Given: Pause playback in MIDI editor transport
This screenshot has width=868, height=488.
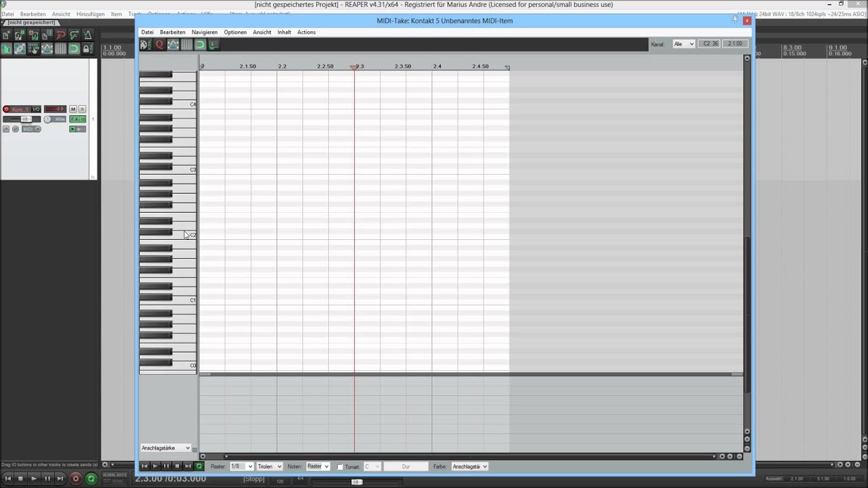Looking at the screenshot, I should (x=166, y=466).
